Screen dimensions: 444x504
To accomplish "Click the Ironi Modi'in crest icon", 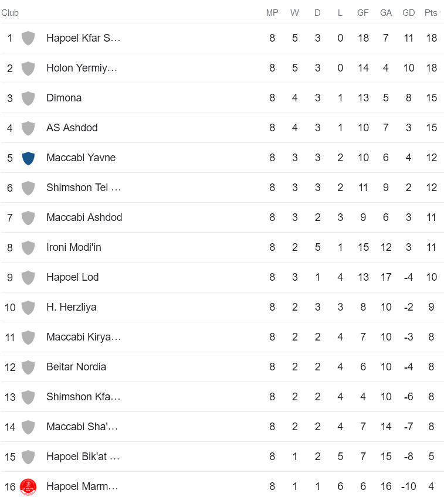I will tap(28, 247).
